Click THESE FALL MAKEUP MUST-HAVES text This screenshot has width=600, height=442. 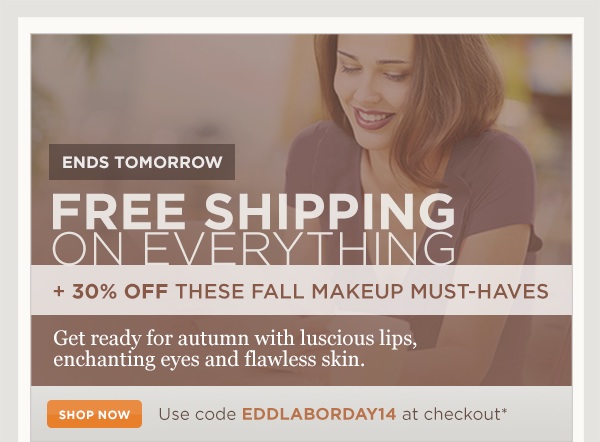362,291
